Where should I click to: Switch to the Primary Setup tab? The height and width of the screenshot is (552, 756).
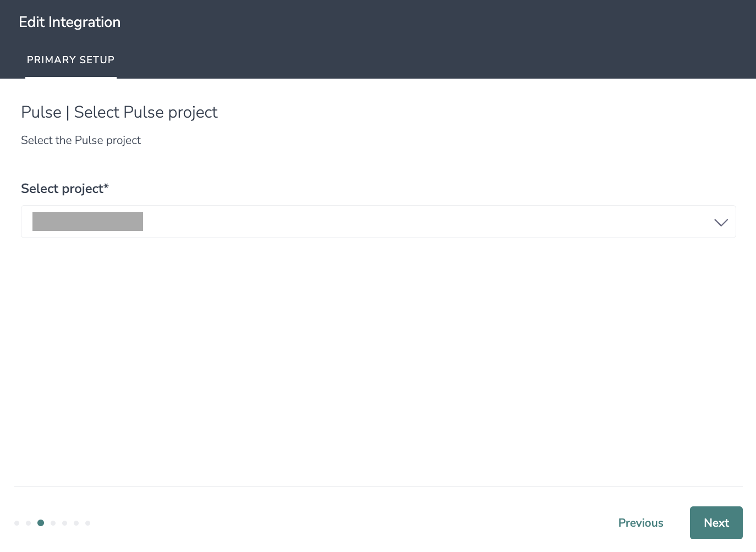click(71, 60)
